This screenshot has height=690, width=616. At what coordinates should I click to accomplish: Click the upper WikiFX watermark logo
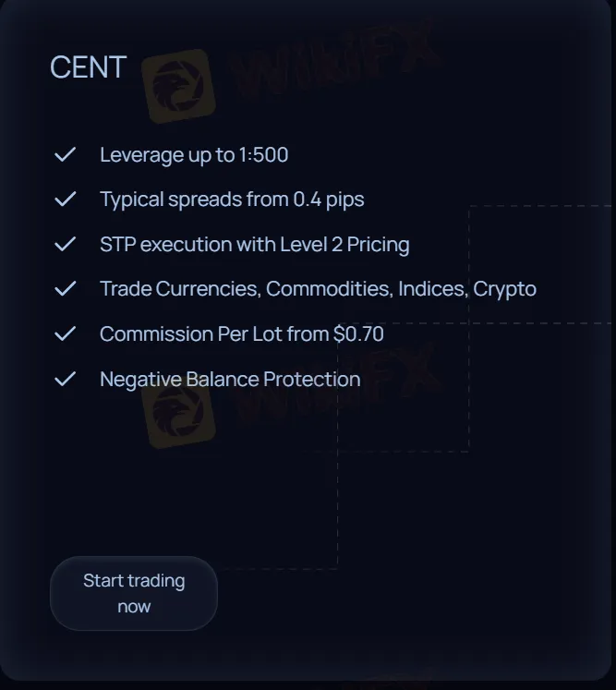tap(178, 85)
